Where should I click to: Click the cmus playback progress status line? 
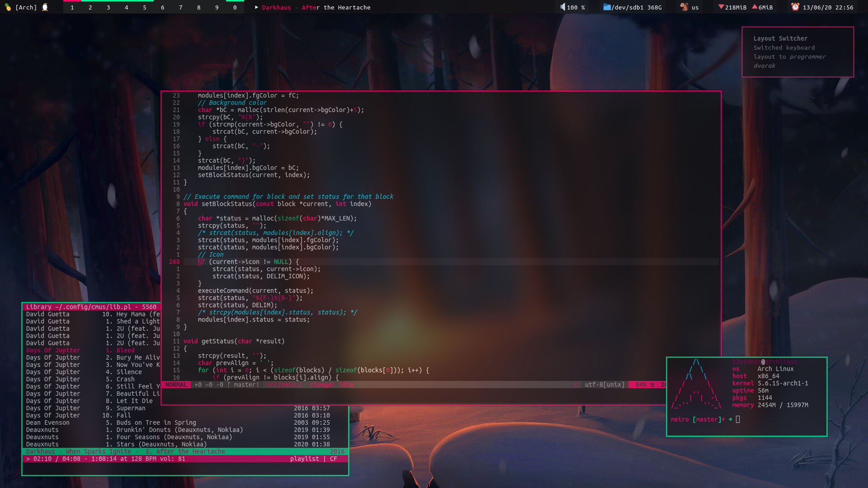(x=105, y=459)
